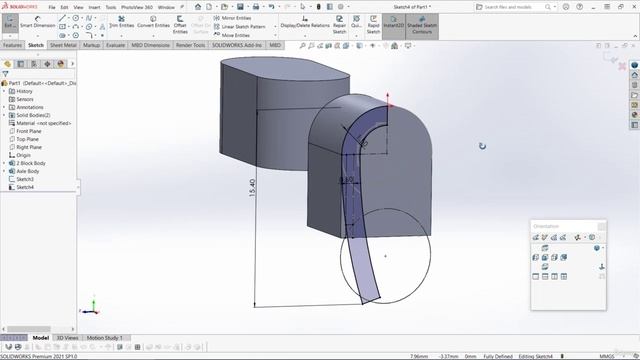The height and width of the screenshot is (360, 640).
Task: Open the 3D Views tab
Action: pos(67,338)
